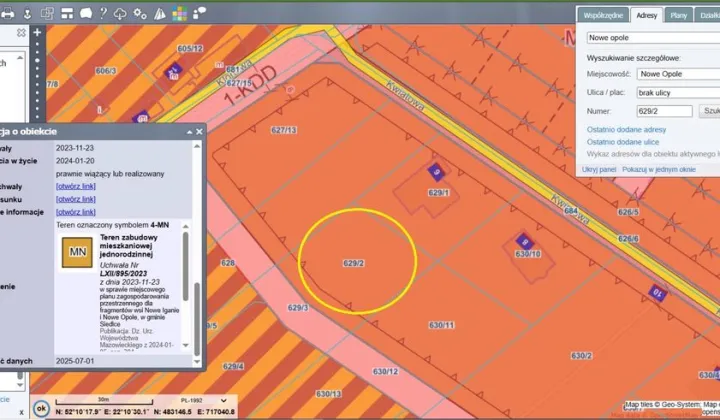Open the Miejscowość dropdown showing Nowe Opole
Image resolution: width=720 pixels, height=420 pixels.
[x=678, y=74]
